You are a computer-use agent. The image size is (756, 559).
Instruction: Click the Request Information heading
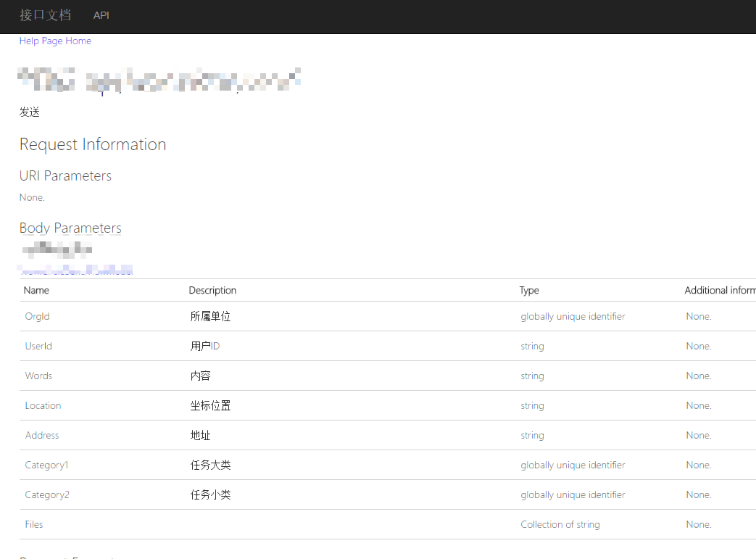93,145
